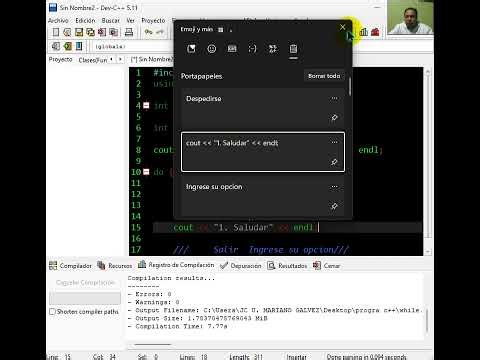The width and height of the screenshot is (480, 360).
Task: Open the Buscar menu
Action: (x=111, y=21)
